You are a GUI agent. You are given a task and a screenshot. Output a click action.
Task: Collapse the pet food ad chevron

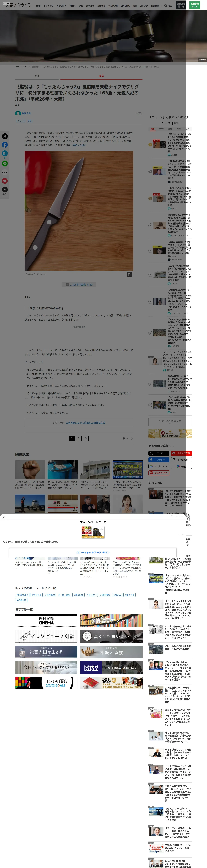(x=3, y=517)
